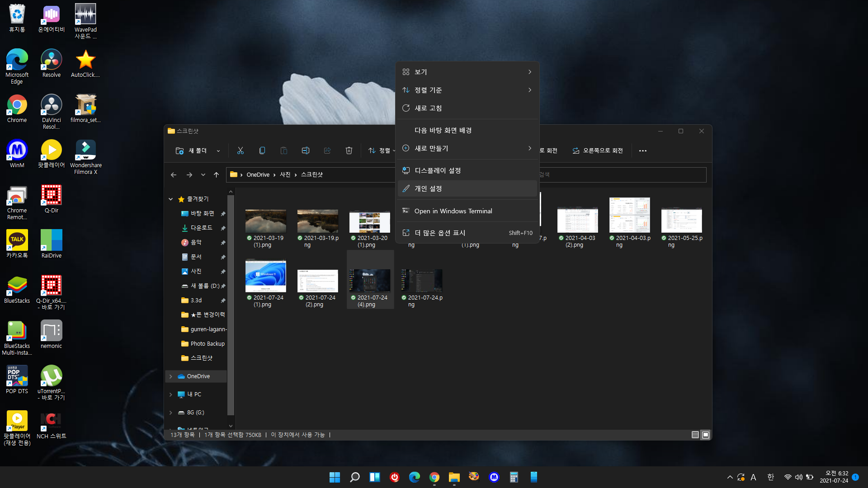Viewport: 868px width, 488px height.
Task: Click the Cut scissors icon in the toolbar
Action: (240, 150)
